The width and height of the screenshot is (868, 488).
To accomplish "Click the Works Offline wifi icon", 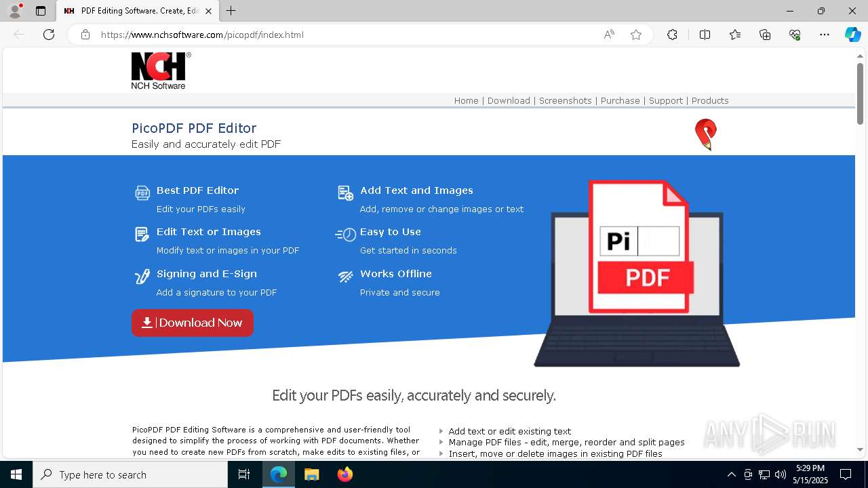I will (346, 277).
